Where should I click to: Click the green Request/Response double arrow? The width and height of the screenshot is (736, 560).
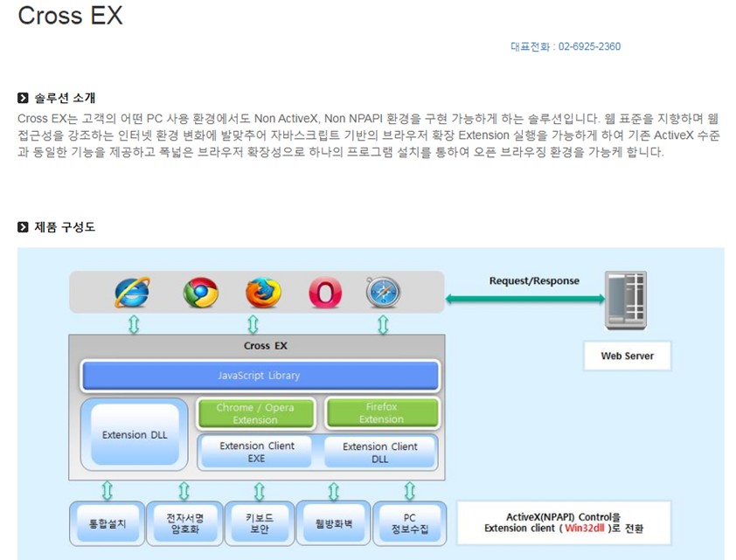tap(524, 299)
